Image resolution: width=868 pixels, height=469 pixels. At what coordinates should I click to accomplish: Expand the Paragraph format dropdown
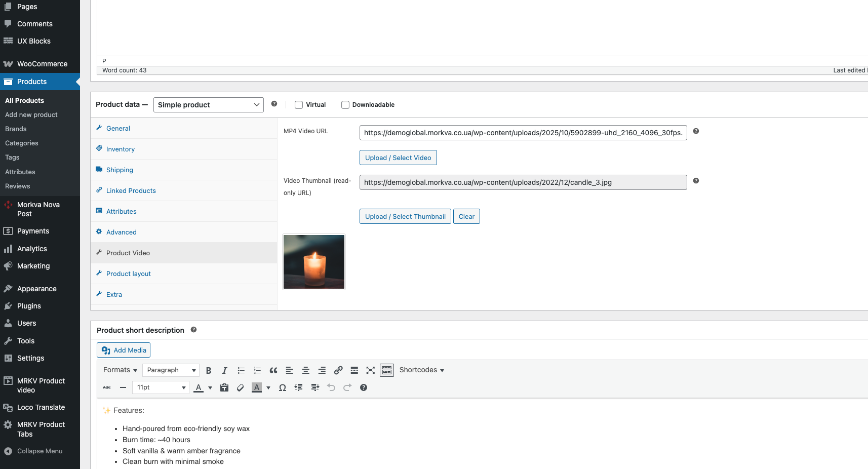click(171, 370)
